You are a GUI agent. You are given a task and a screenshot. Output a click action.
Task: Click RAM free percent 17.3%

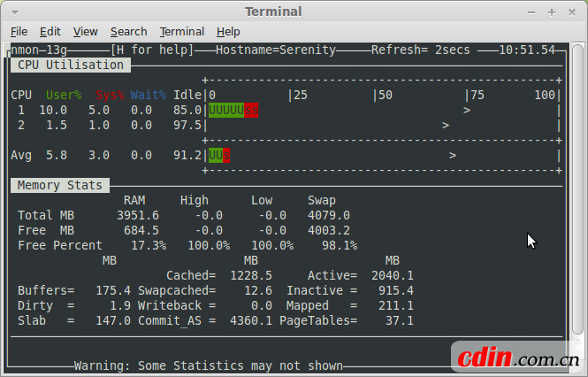pyautogui.click(x=149, y=245)
